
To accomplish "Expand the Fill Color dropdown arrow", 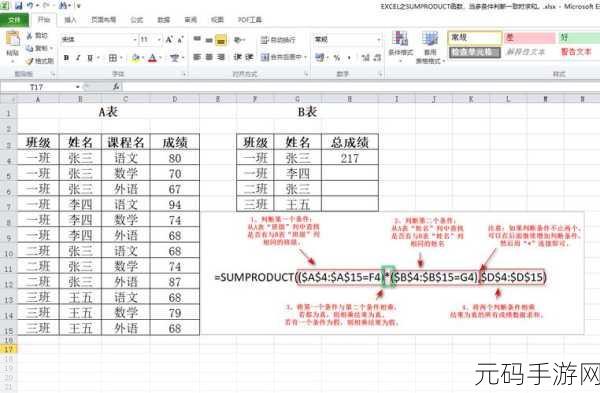I will 143,58.
